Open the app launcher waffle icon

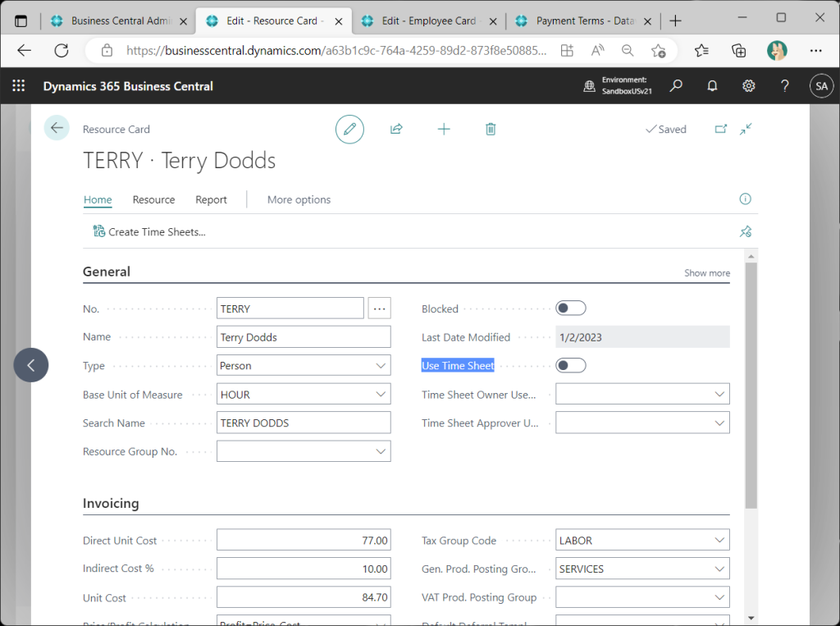(x=19, y=86)
